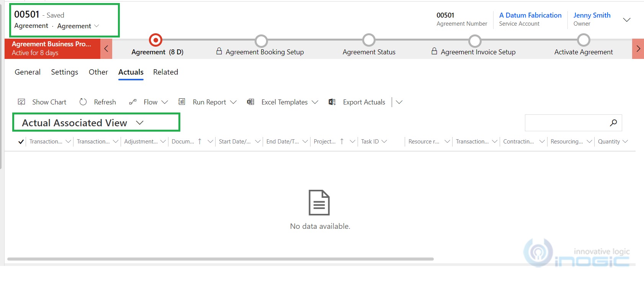This screenshot has width=644, height=282.
Task: Collapse the business process flow with left arrow
Action: point(106,49)
